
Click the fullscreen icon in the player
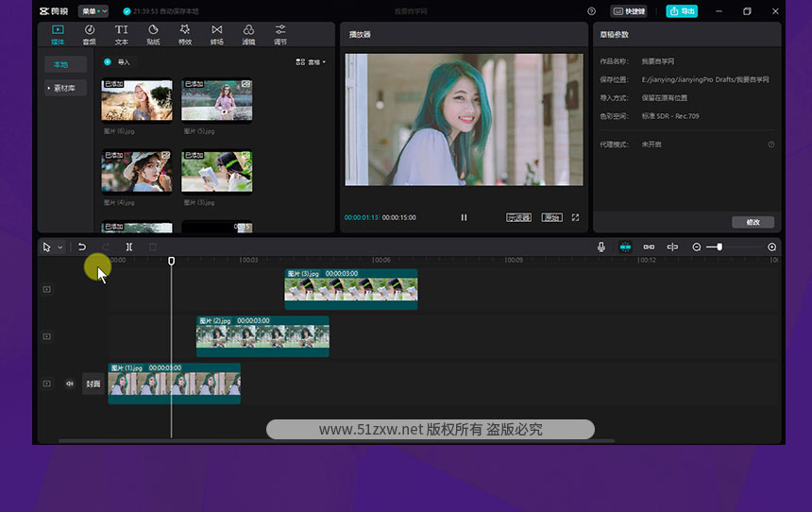575,217
